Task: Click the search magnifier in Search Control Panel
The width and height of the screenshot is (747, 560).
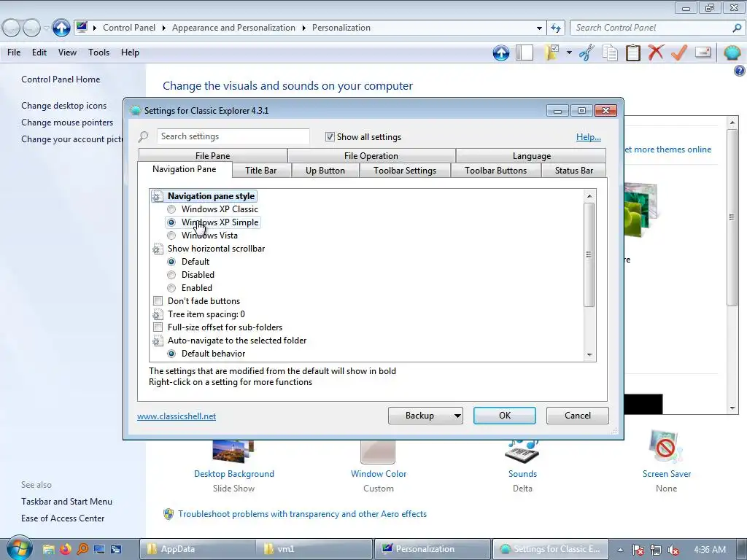Action: pyautogui.click(x=737, y=28)
